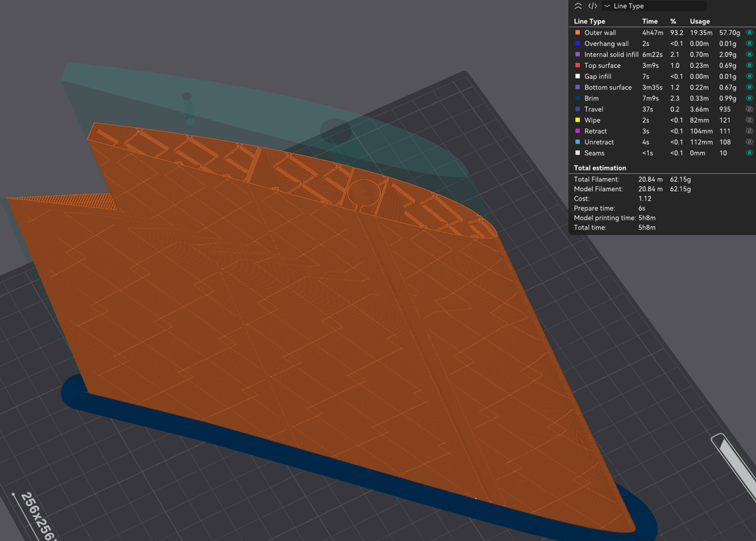Select the Top surface label

click(602, 65)
